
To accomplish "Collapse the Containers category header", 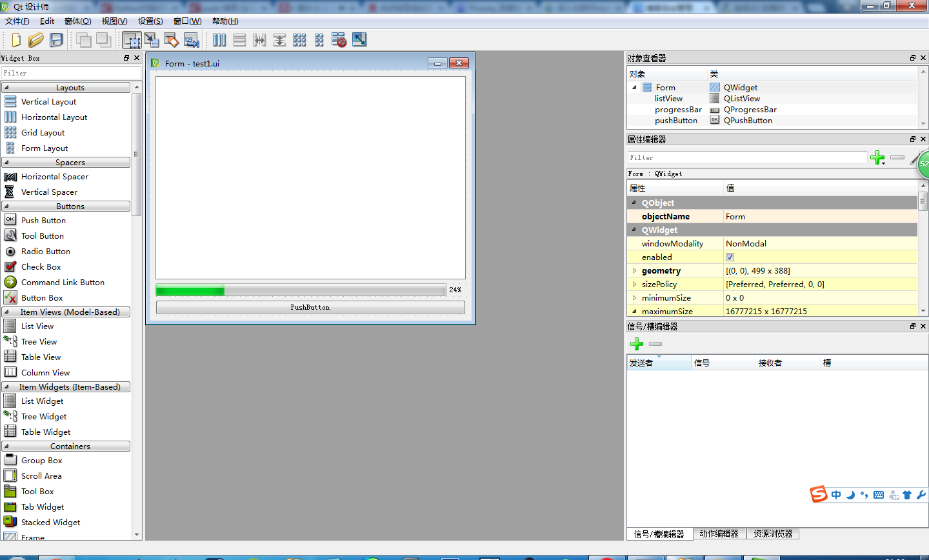I will 66,446.
